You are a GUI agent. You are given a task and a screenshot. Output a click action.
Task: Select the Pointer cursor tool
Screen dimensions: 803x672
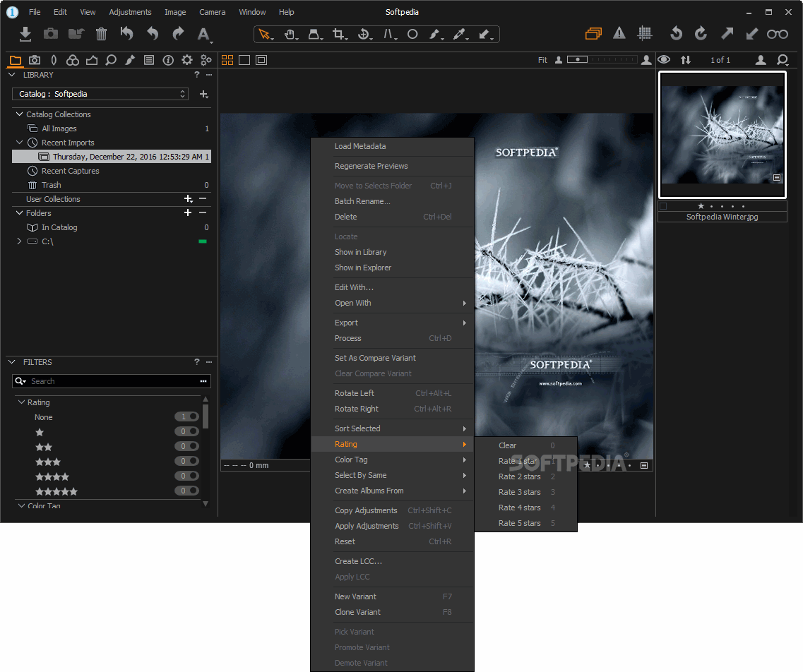pos(265,35)
